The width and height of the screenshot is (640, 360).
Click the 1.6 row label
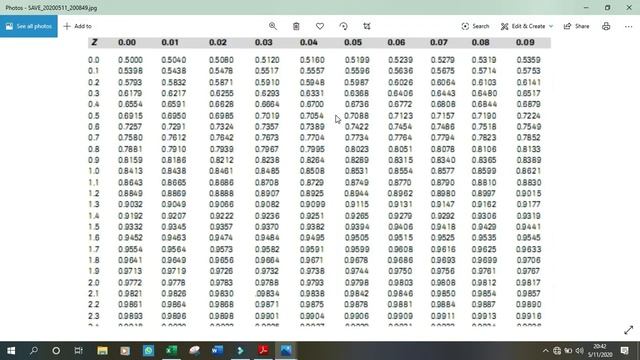[93, 238]
